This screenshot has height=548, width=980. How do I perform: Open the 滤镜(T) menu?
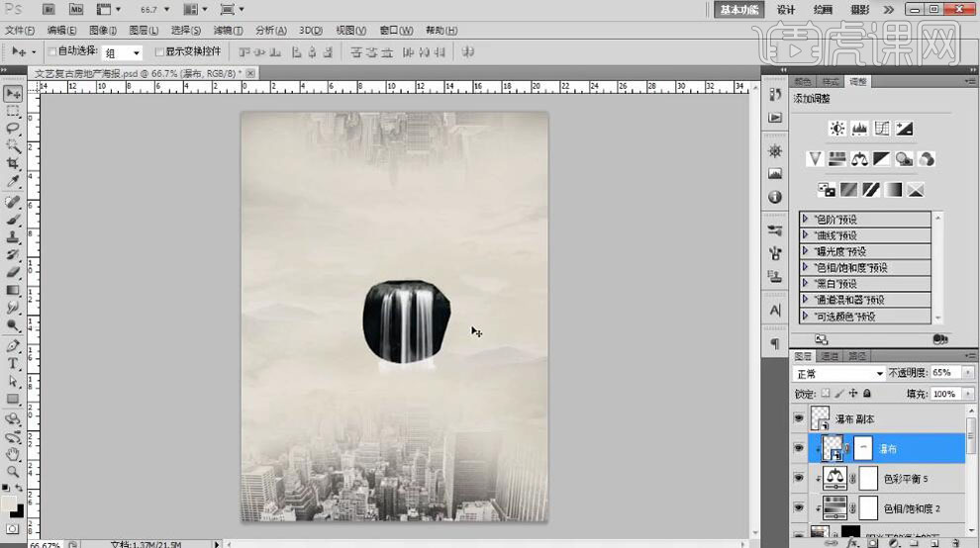[x=228, y=30]
